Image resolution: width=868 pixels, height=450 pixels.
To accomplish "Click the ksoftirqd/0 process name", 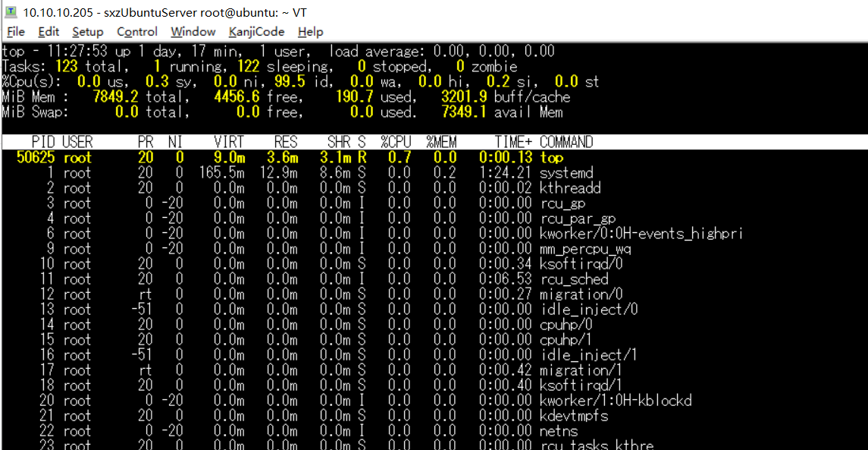I will click(x=581, y=264).
